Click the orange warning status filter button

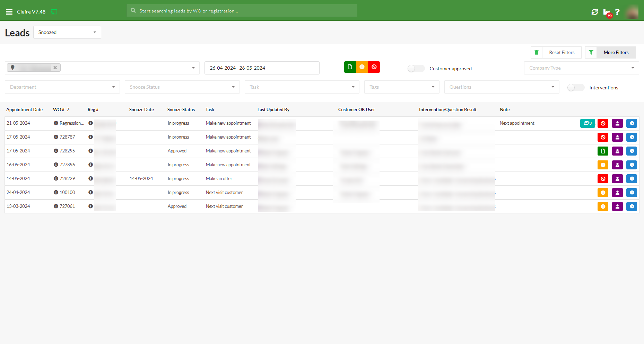(x=362, y=67)
